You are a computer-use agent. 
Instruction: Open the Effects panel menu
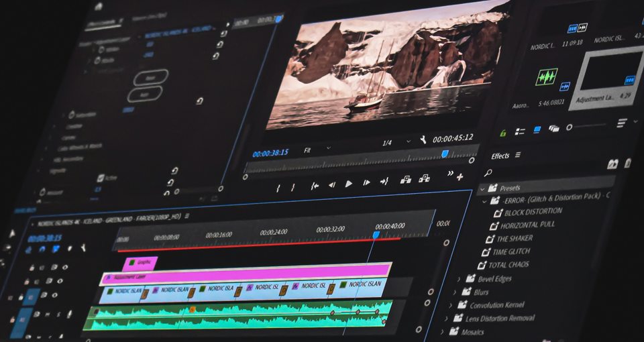(517, 156)
